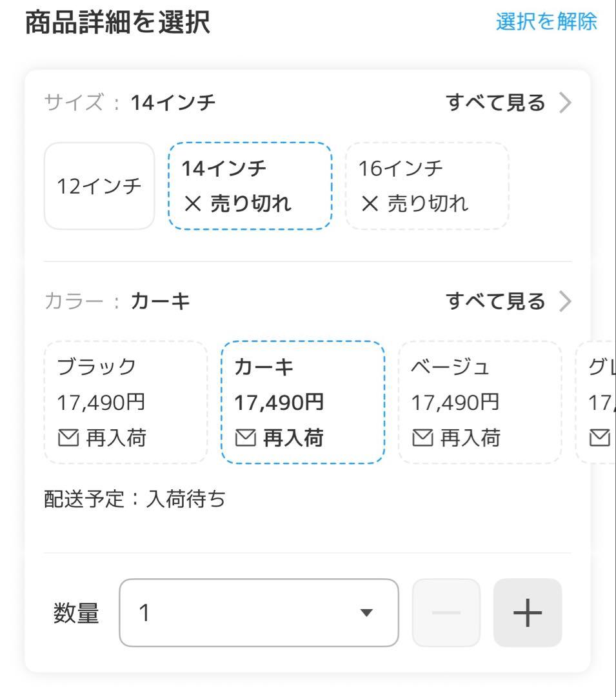The width and height of the screenshot is (616, 697).
Task: Expand all colors via すべて見る
Action: click(495, 301)
